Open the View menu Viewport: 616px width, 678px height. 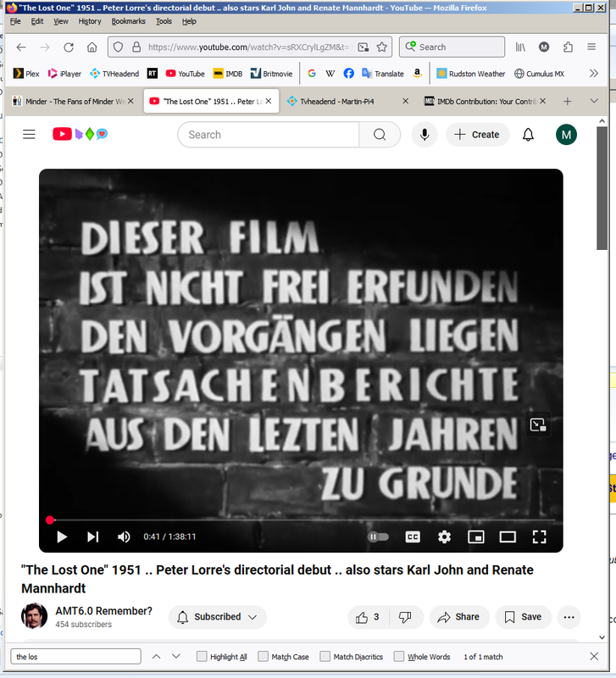coord(60,21)
